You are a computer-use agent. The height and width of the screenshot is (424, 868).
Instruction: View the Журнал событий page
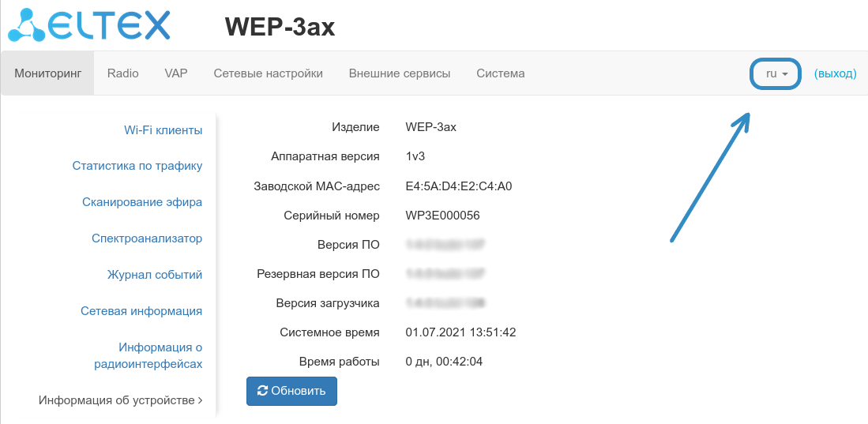pyautogui.click(x=155, y=275)
